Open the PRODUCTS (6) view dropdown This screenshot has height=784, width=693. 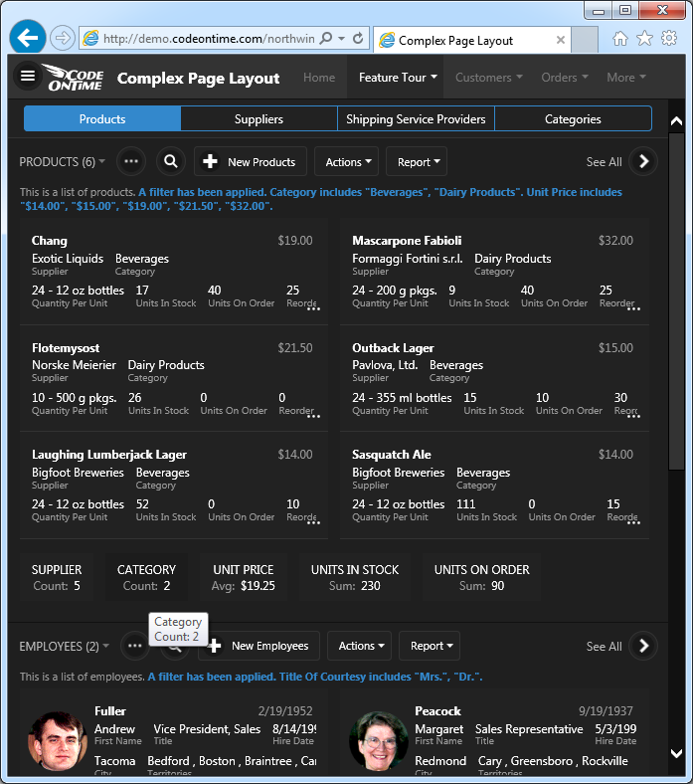(x=62, y=162)
